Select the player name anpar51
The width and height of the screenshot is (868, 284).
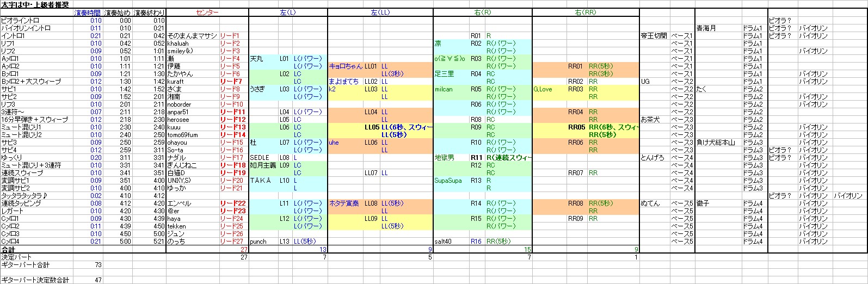pyautogui.click(x=192, y=112)
